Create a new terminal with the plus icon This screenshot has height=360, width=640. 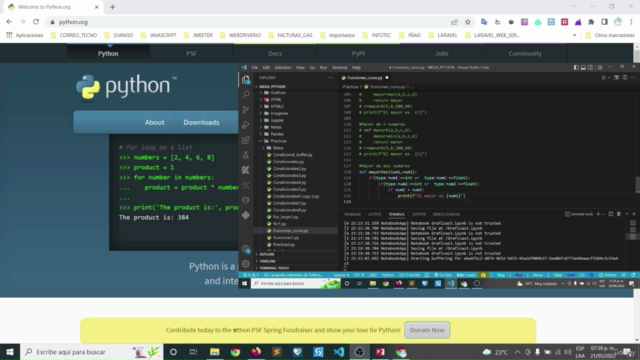[x=598, y=214]
